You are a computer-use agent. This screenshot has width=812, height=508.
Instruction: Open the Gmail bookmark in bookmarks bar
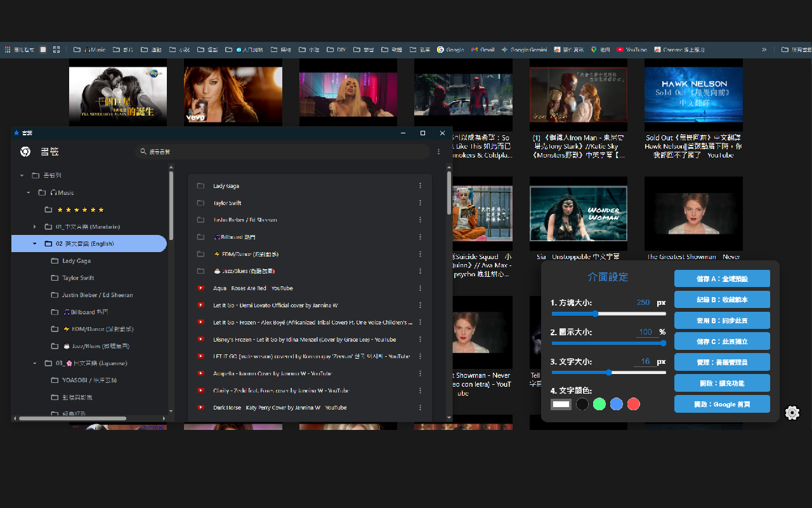483,50
